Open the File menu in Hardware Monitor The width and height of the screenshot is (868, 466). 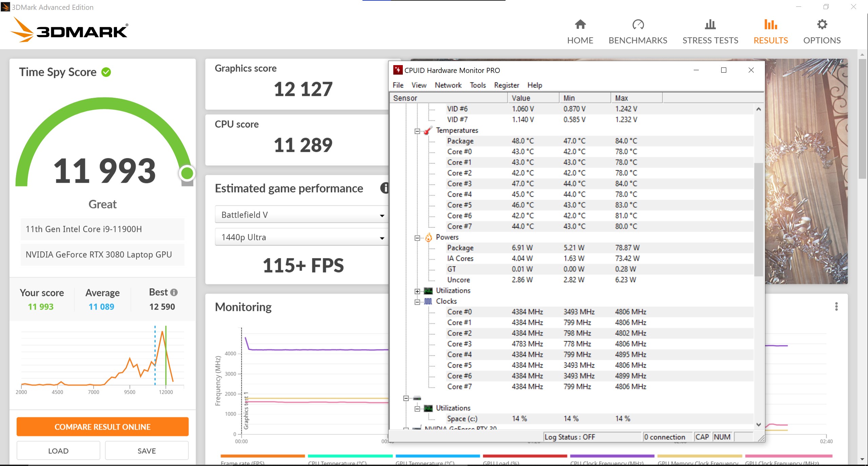click(398, 85)
